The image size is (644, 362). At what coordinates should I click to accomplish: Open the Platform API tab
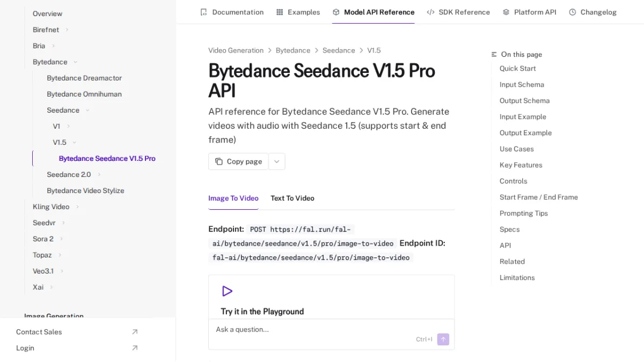click(x=529, y=12)
